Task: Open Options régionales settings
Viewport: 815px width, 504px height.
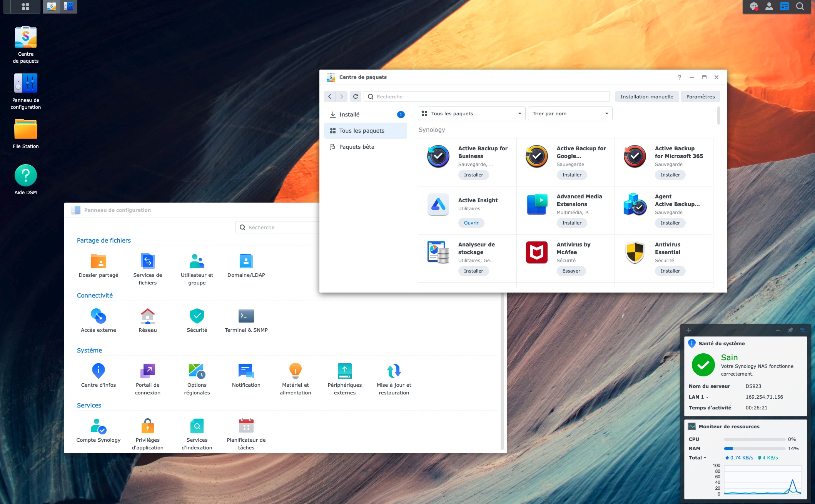Action: pos(197,379)
